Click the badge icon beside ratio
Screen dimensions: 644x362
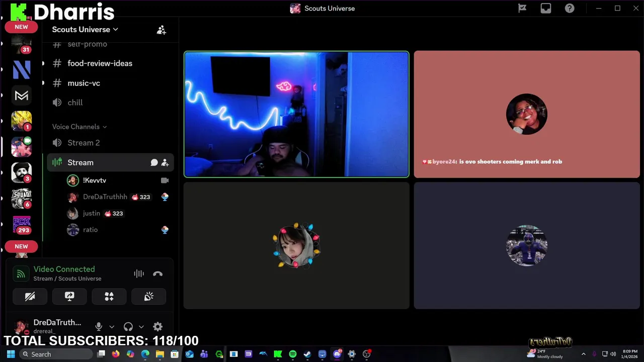pos(165,230)
